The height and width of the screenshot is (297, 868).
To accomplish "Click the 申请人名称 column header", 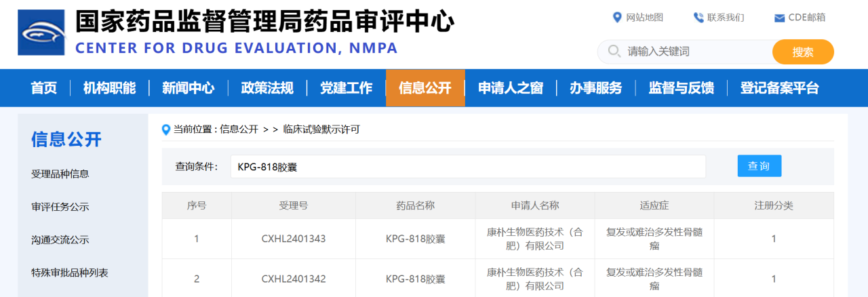I will [535, 205].
